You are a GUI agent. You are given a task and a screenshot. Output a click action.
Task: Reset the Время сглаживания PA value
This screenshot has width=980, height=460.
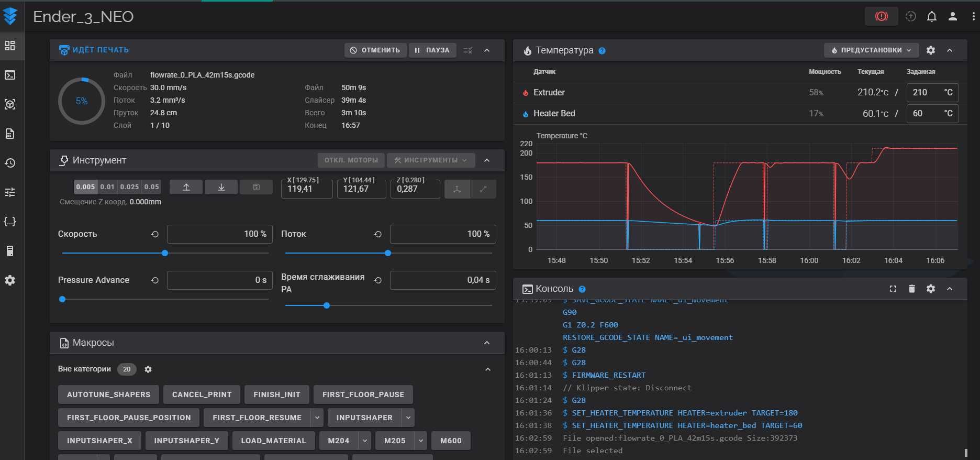(378, 280)
